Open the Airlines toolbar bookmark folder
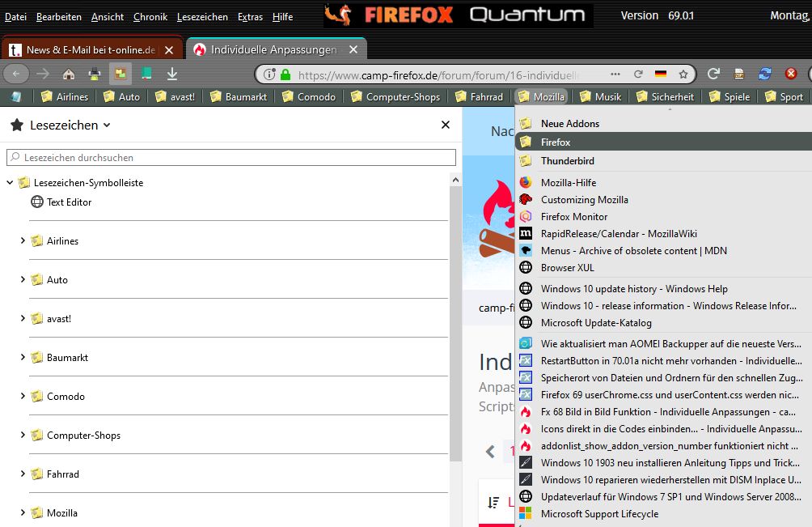Image resolution: width=812 pixels, height=527 pixels. click(65, 96)
